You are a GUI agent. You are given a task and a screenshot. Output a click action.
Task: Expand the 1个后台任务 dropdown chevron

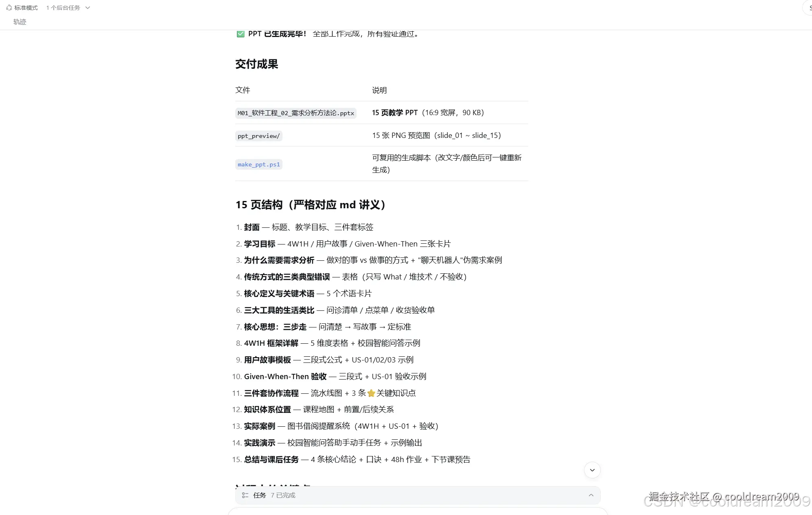88,8
